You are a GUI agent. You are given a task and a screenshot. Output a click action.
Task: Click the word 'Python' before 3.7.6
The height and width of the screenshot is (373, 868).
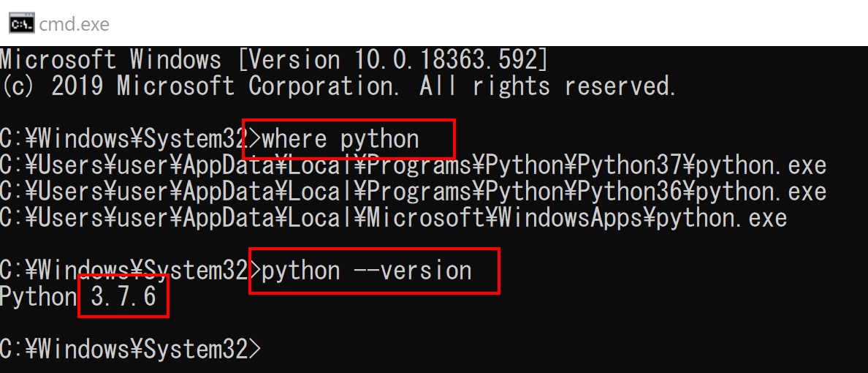pos(38,297)
